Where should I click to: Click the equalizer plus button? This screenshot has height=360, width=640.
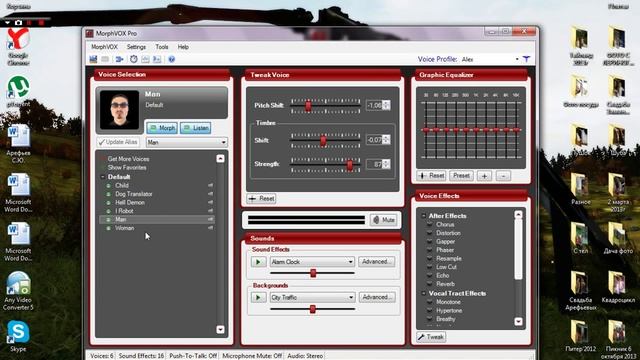pos(484,176)
